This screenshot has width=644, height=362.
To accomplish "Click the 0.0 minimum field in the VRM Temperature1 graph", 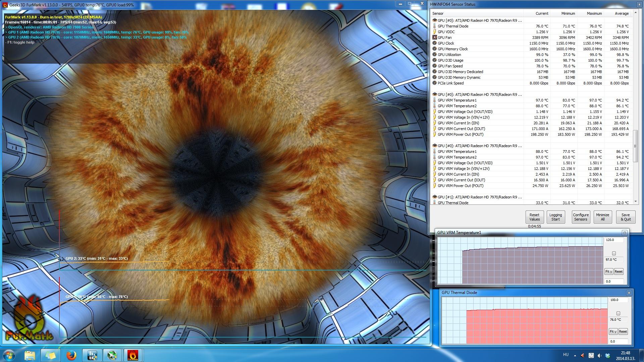I will tap(614, 282).
